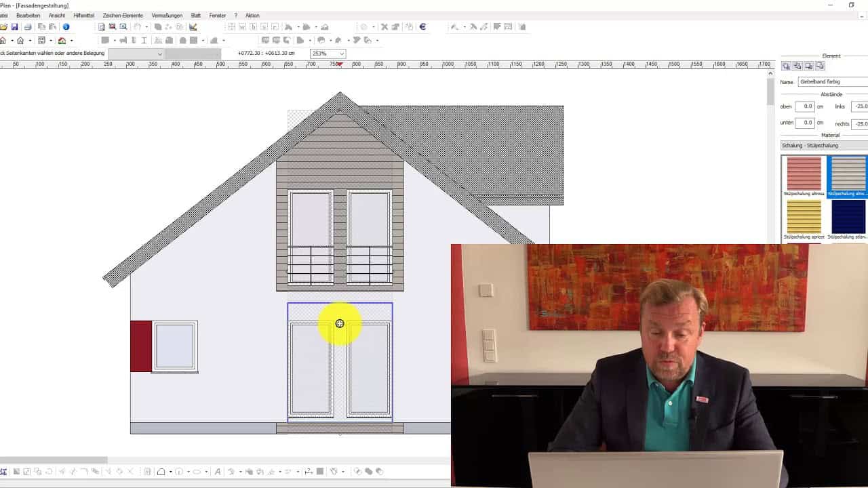Screen dimensions: 868x488
Task: Click the Euro cost calculation icon
Action: click(x=422, y=27)
